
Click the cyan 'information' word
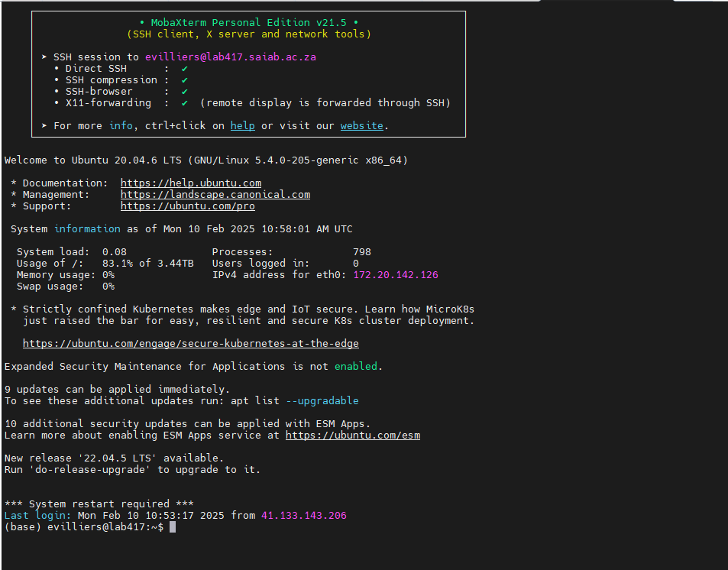(x=87, y=229)
